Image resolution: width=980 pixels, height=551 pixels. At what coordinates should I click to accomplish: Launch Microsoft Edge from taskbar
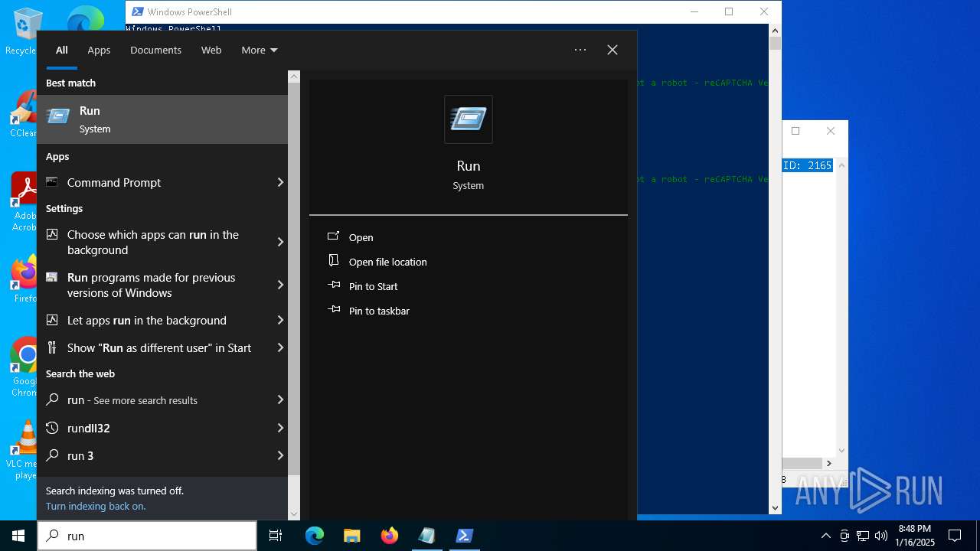315,536
